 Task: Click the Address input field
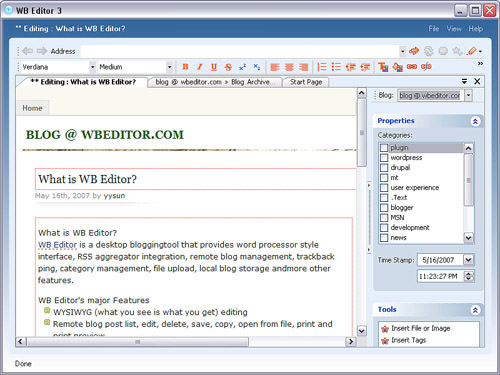(240, 51)
